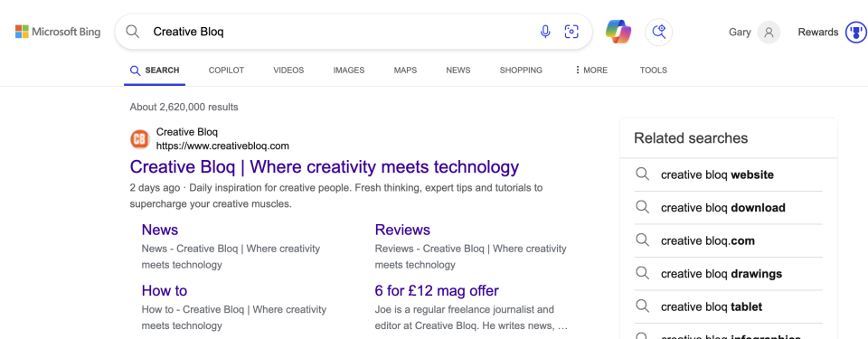Select related search 'creative bloq download'
The image size is (868, 339).
[723, 208]
